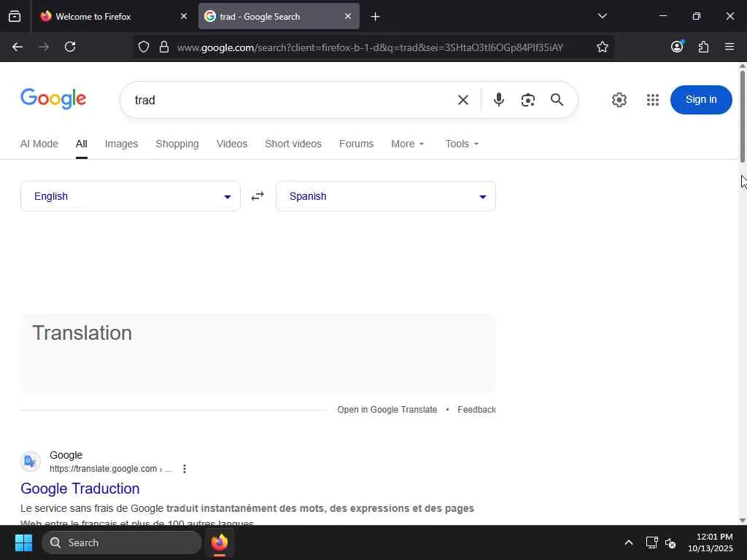List all tabs chevron in title bar

tap(602, 16)
